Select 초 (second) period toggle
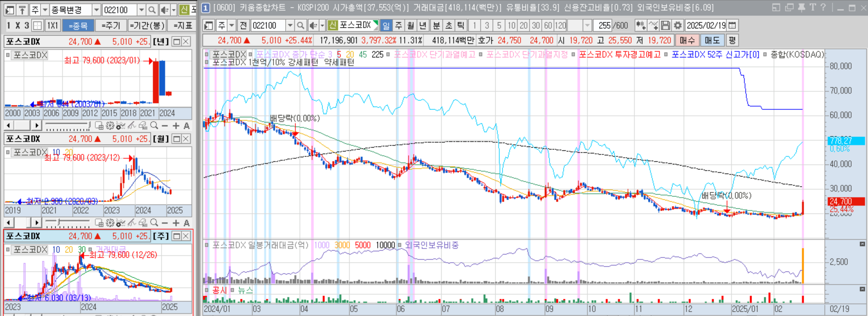 pos(449,25)
